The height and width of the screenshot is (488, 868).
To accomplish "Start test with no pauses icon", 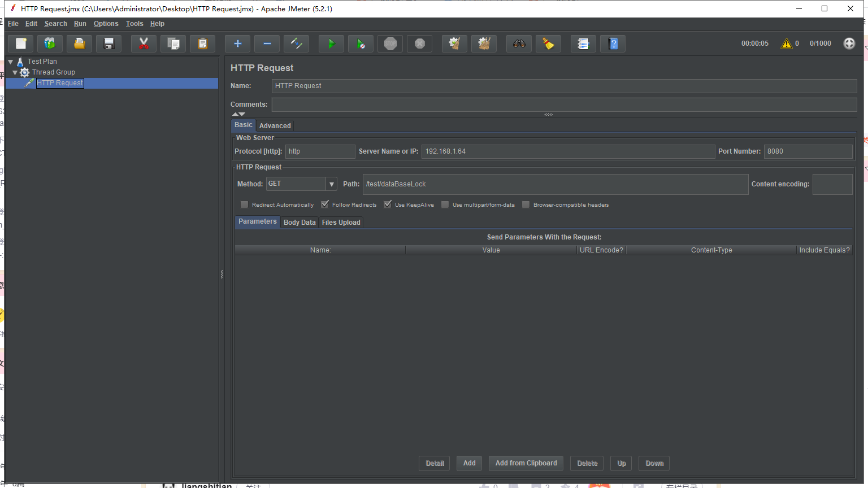I will coord(361,43).
